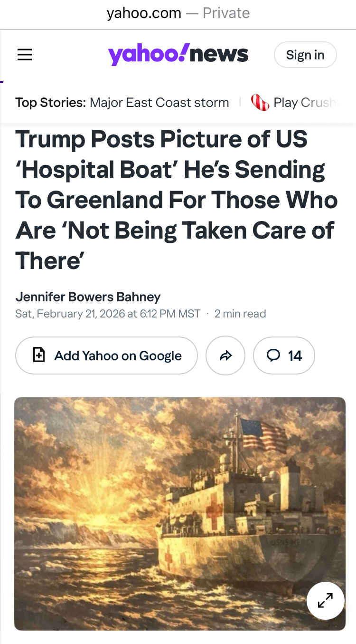
Task: Tap the share arrow icon
Action: (225, 356)
